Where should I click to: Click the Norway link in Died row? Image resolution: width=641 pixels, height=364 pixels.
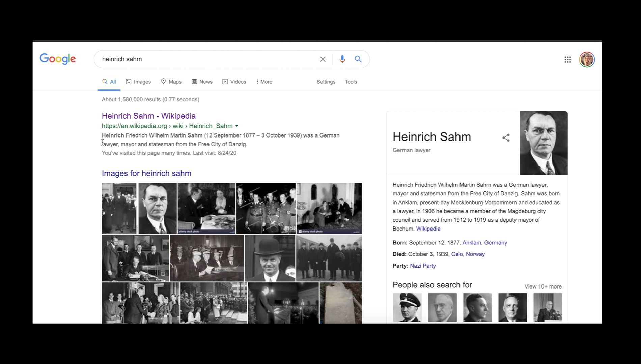tap(475, 254)
